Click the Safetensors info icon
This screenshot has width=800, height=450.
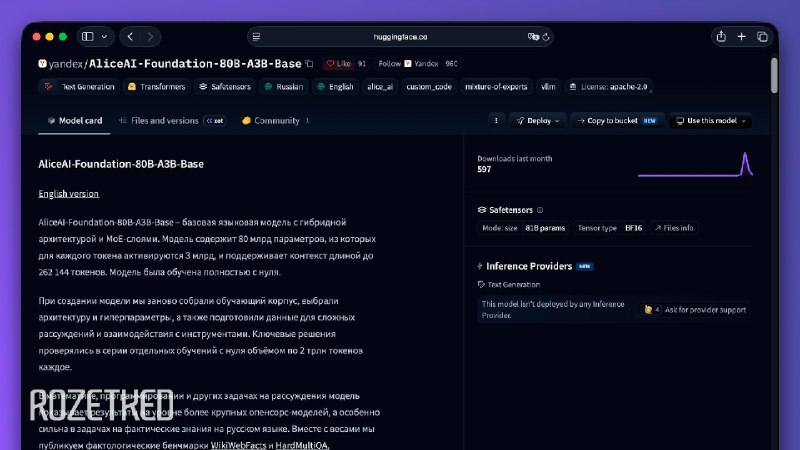click(x=540, y=210)
